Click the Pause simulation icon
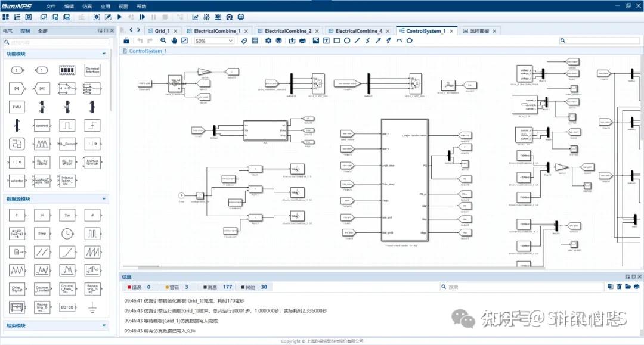The height and width of the screenshot is (345, 644). tap(153, 17)
